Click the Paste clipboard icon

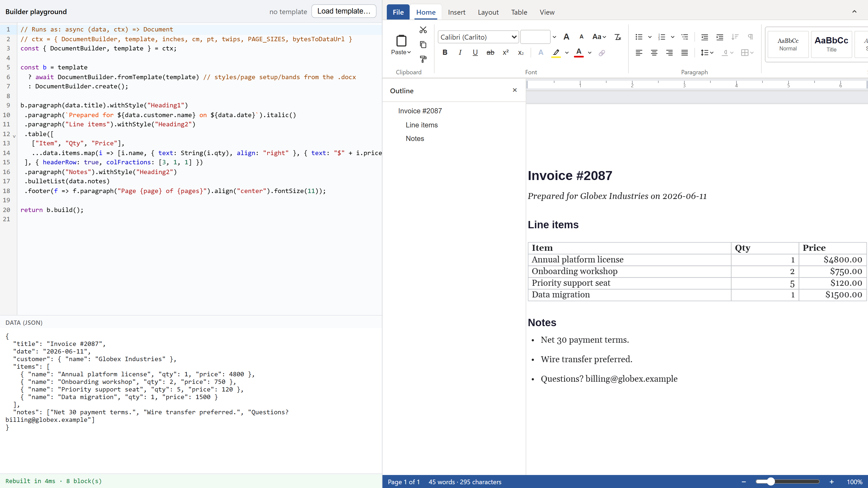(x=401, y=41)
